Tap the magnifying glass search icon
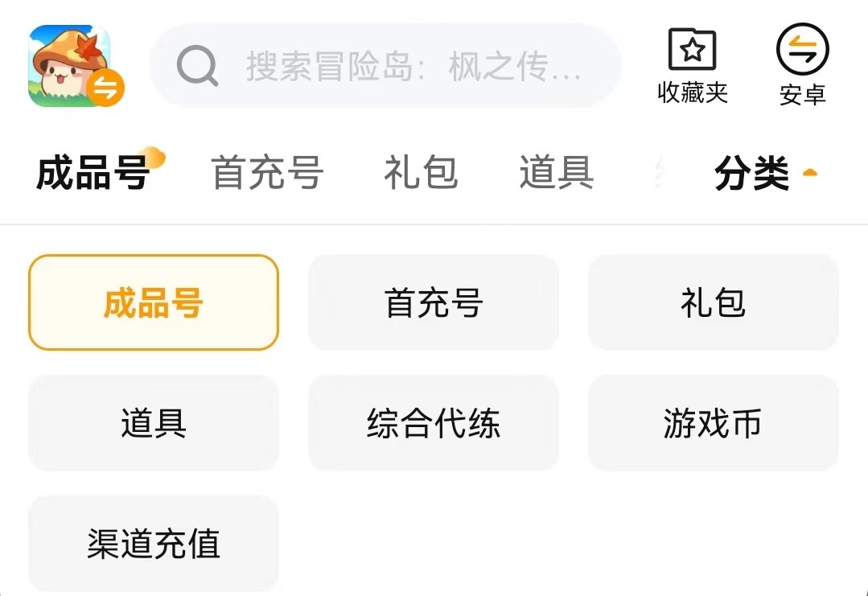 point(197,65)
